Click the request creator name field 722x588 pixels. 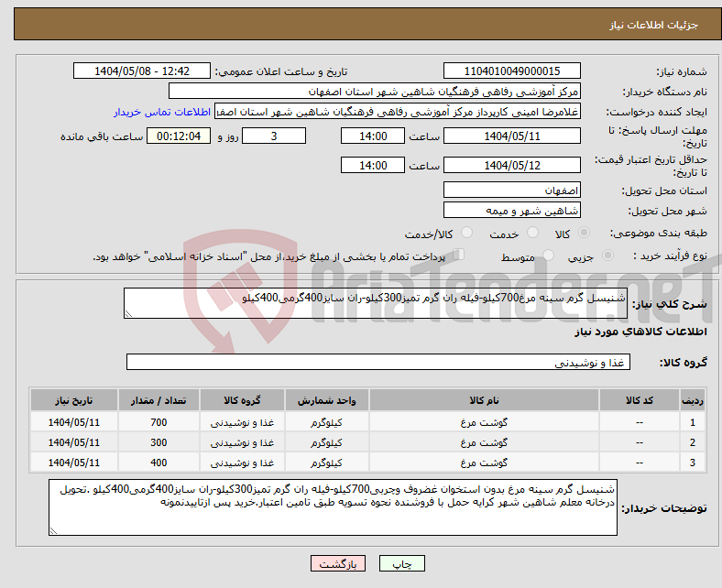point(398,112)
